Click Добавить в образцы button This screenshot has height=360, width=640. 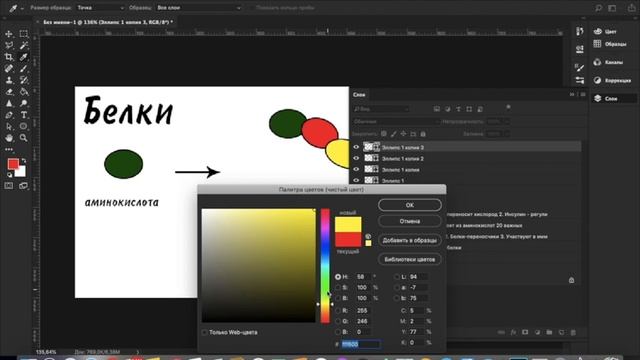[x=410, y=240]
